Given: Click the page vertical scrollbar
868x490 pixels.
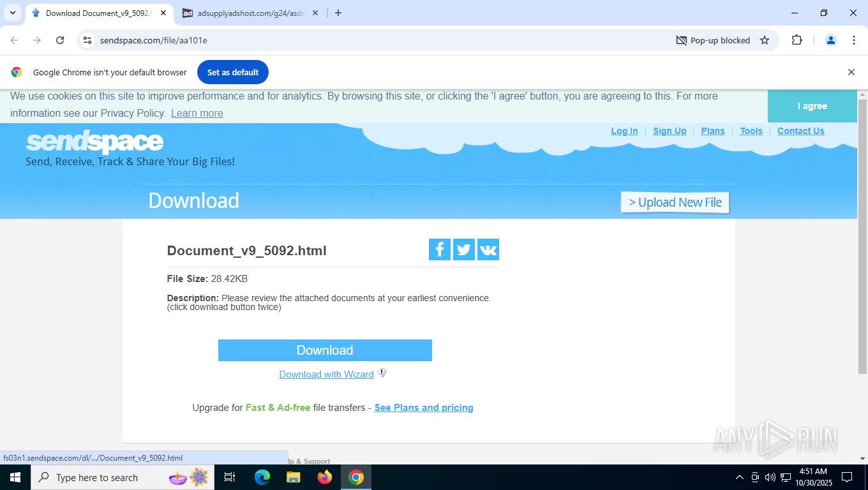Looking at the screenshot, I should click(x=862, y=236).
